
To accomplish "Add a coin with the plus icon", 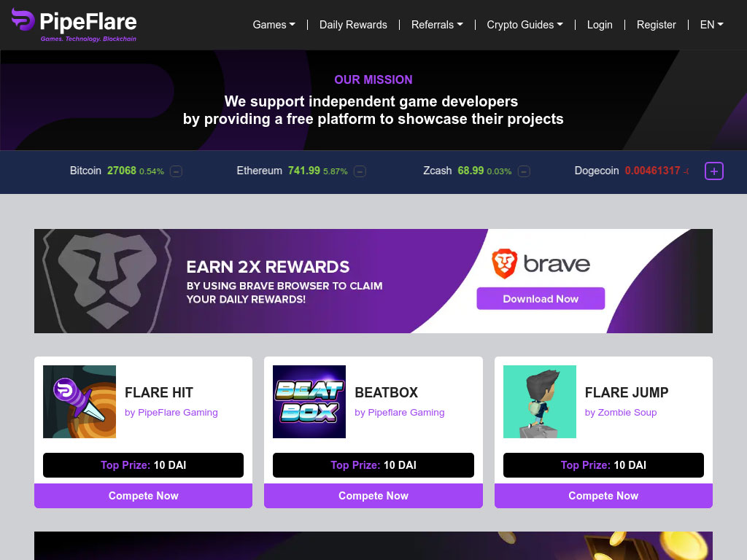I will [713, 171].
